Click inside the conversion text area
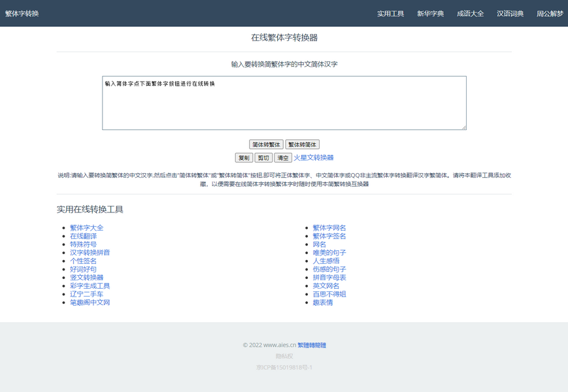Viewport: 568px width, 392px height. click(284, 103)
